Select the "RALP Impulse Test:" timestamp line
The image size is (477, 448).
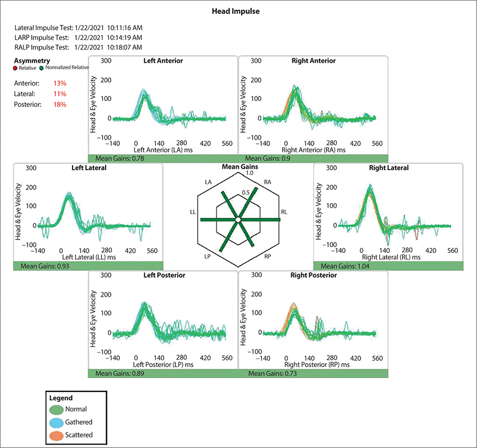point(78,47)
